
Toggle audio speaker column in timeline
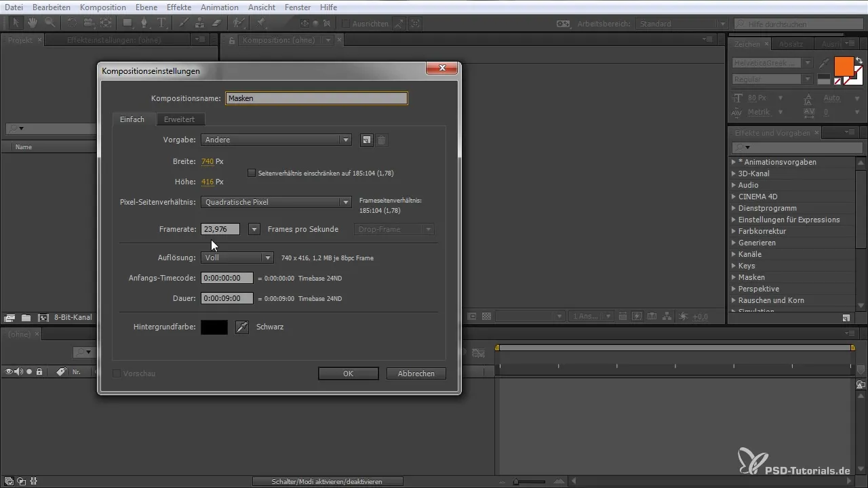point(19,371)
